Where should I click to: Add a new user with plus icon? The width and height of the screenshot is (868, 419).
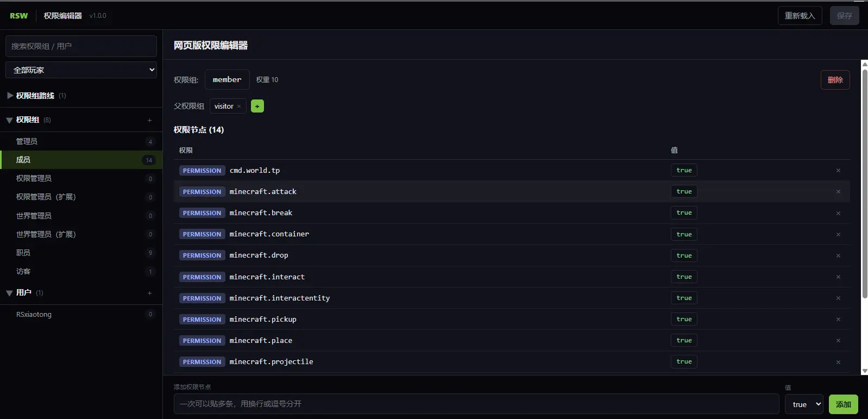coord(149,293)
